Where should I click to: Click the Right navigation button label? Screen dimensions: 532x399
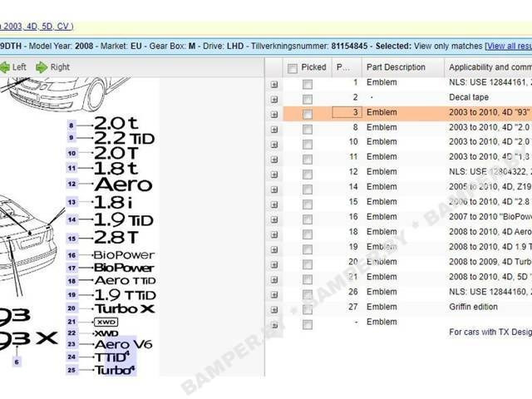coord(60,67)
